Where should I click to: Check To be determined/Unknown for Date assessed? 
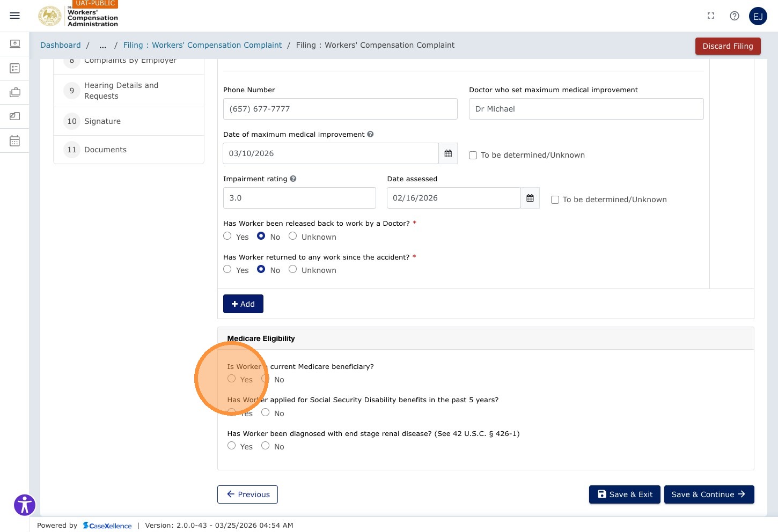click(555, 199)
